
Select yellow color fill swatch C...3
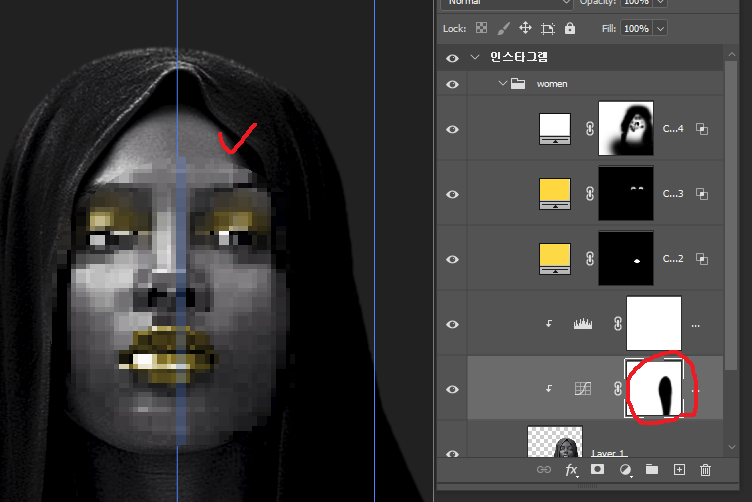coord(555,194)
